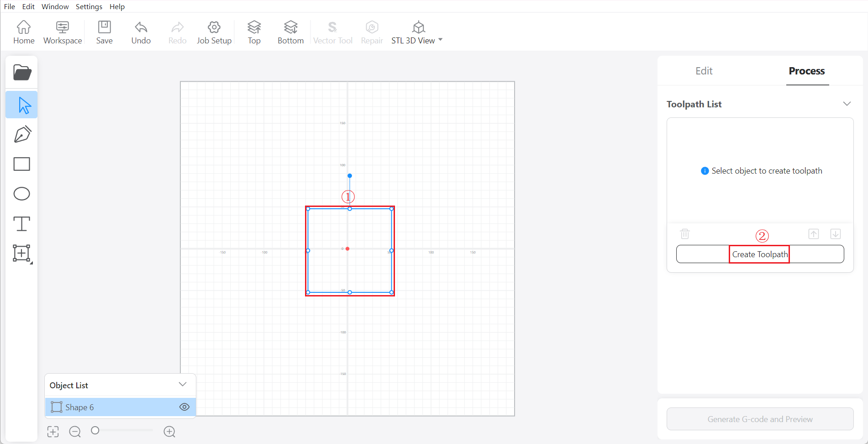The height and width of the screenshot is (444, 868).
Task: Open file folder icon in sidebar
Action: [x=22, y=72]
